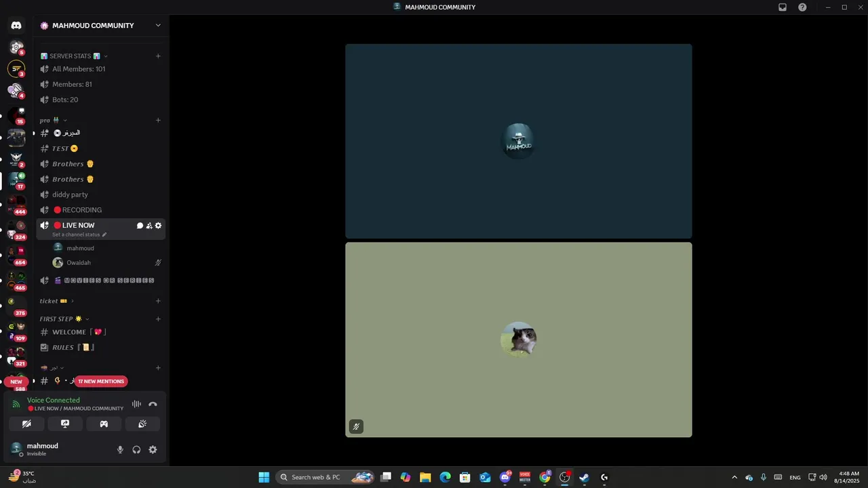
Task: Open server with 109 unread badge
Action: pos(16,331)
